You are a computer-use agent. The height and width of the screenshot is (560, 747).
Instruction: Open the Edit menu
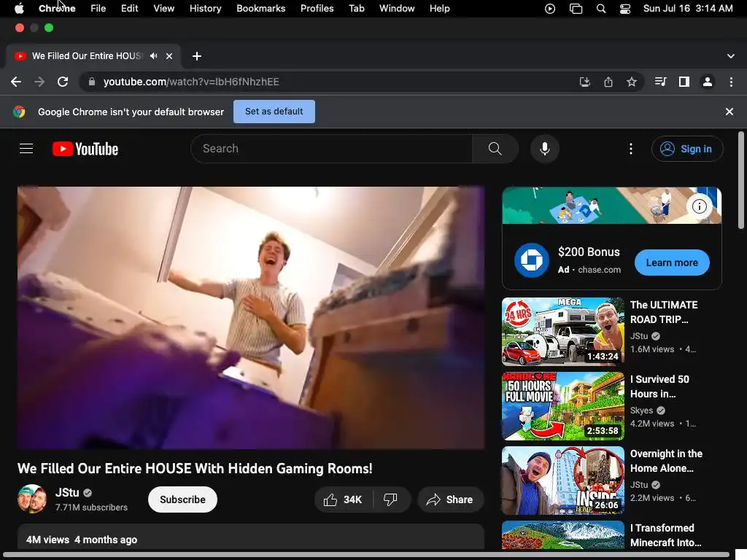pos(129,9)
